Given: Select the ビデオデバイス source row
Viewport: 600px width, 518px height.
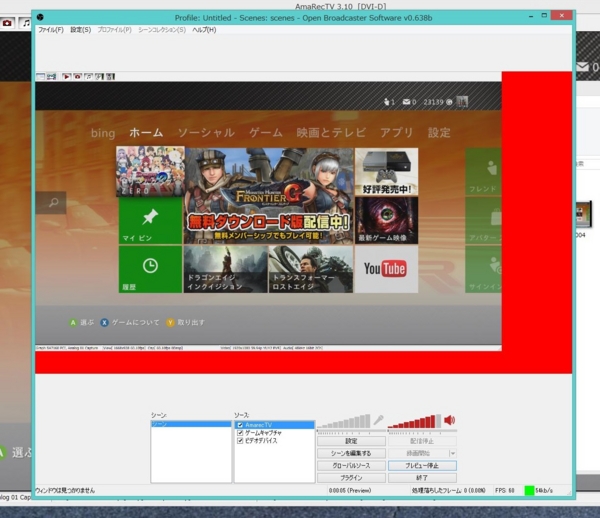Looking at the screenshot, I should tap(274, 441).
